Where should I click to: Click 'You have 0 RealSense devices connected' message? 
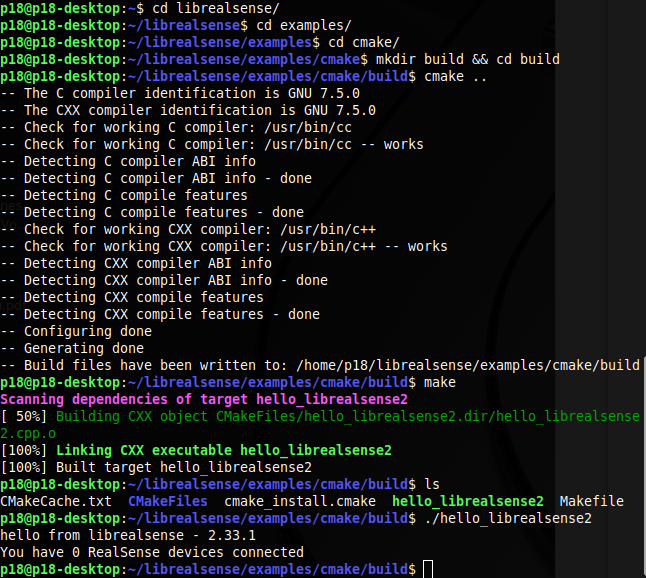tap(151, 552)
